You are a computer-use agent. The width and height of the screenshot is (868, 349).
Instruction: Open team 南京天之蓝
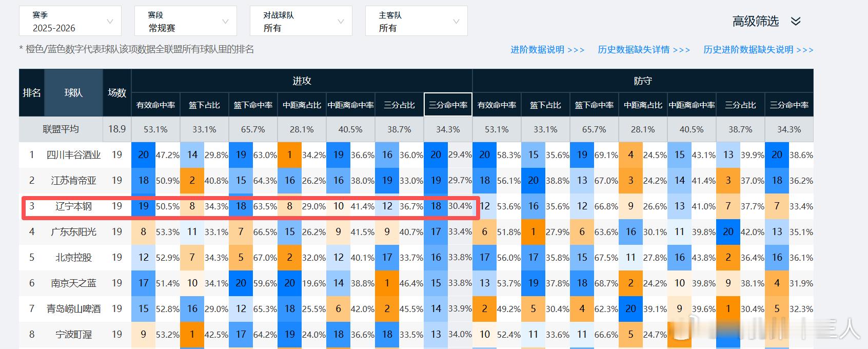(74, 283)
